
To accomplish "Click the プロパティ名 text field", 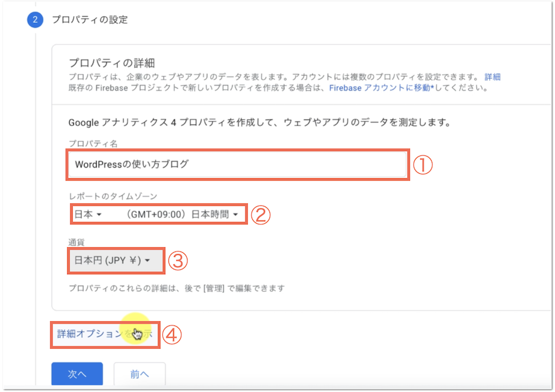I will click(x=237, y=165).
